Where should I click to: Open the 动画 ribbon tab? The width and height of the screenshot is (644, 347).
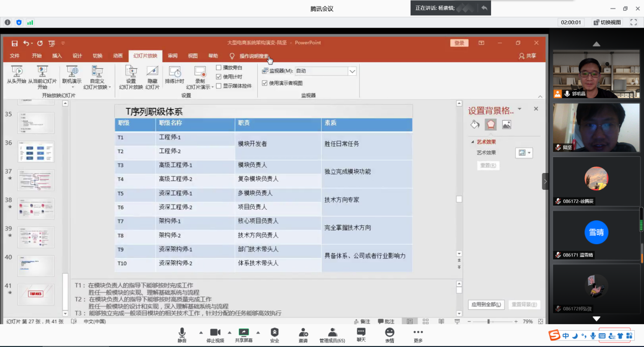[118, 56]
